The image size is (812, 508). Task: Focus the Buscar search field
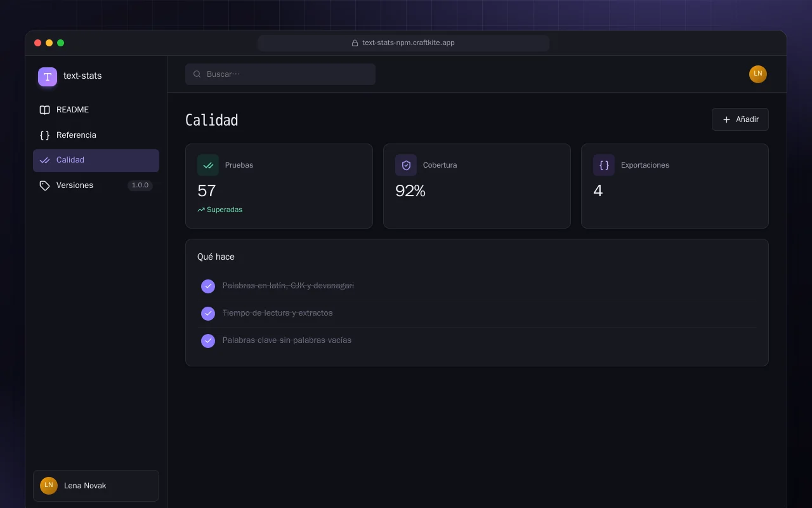click(x=280, y=74)
